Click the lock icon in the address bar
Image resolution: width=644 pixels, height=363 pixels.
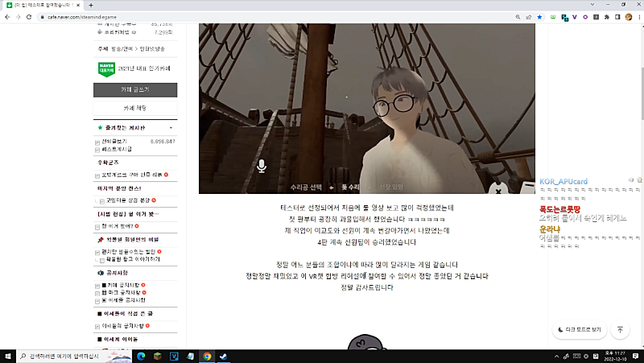[42, 17]
